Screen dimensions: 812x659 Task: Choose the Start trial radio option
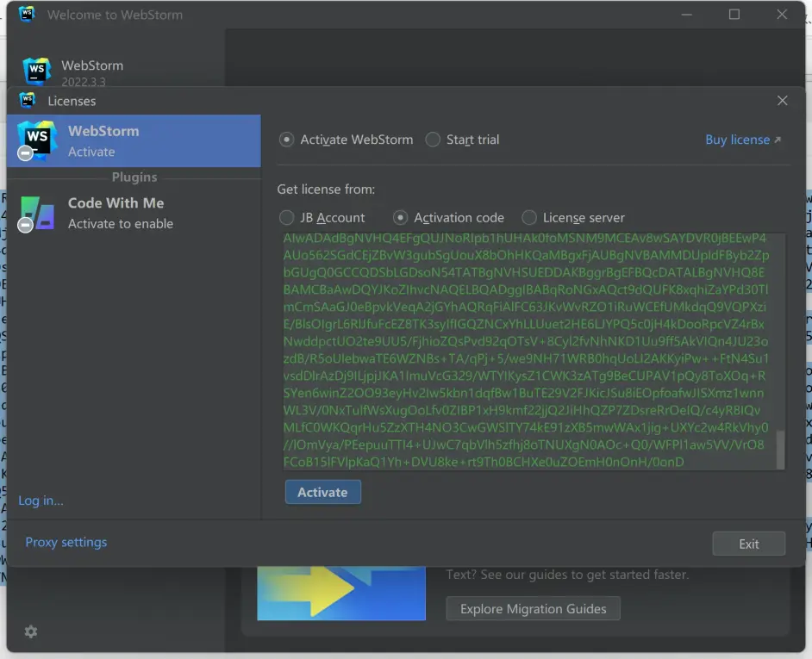click(433, 140)
